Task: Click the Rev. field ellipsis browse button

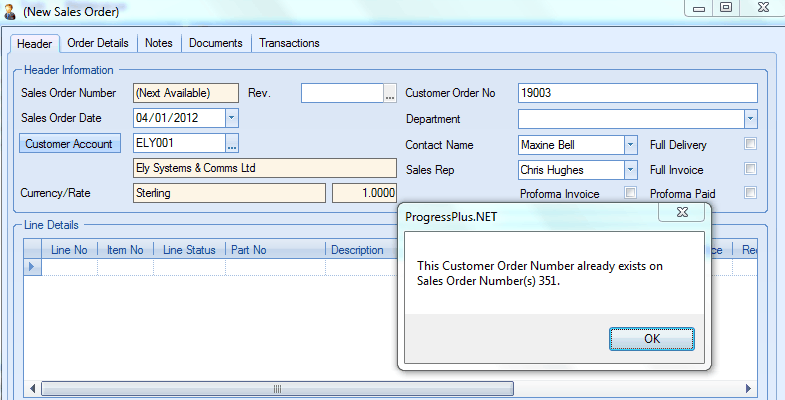Action: point(390,94)
